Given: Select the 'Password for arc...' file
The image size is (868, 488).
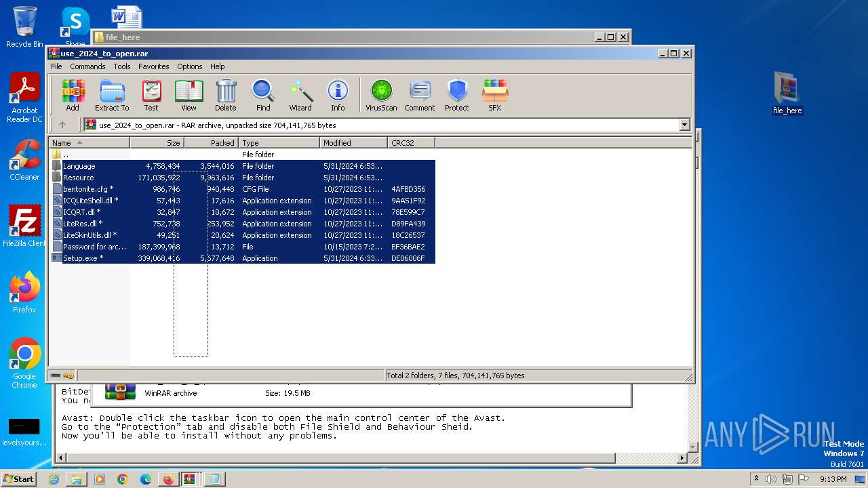Looking at the screenshot, I should [x=243, y=247].
